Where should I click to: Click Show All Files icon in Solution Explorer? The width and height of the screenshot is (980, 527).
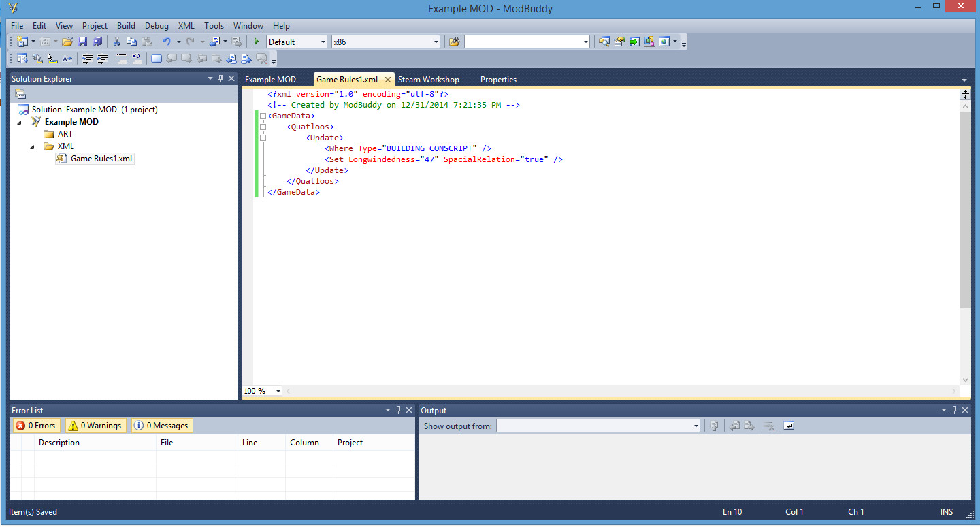20,94
